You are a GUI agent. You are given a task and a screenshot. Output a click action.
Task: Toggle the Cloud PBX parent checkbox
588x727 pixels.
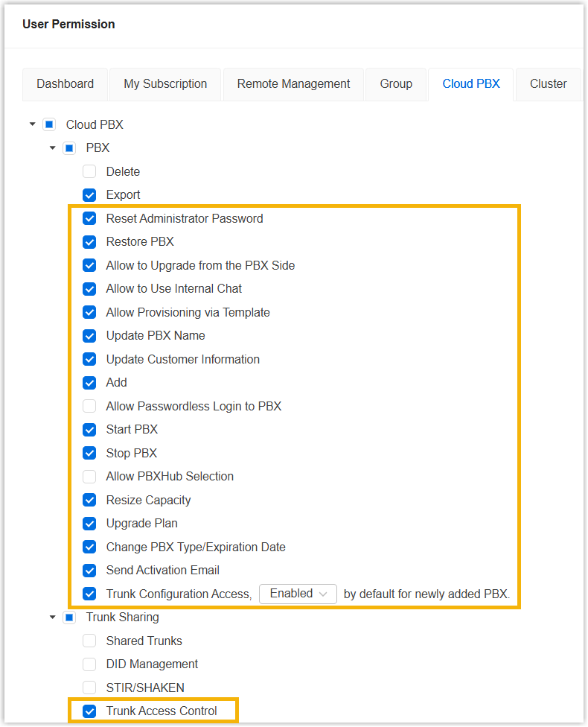(49, 124)
